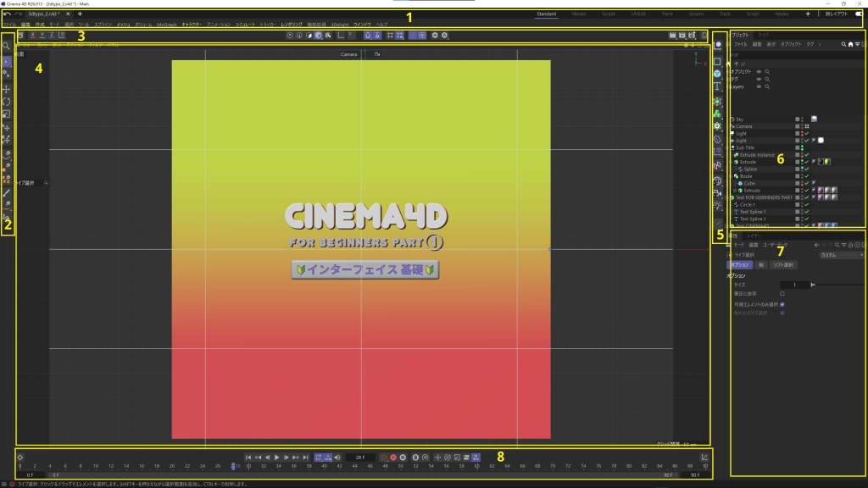Viewport: 868px width, 488px height.
Task: Click the current frame 28 F field
Action: coord(360,457)
